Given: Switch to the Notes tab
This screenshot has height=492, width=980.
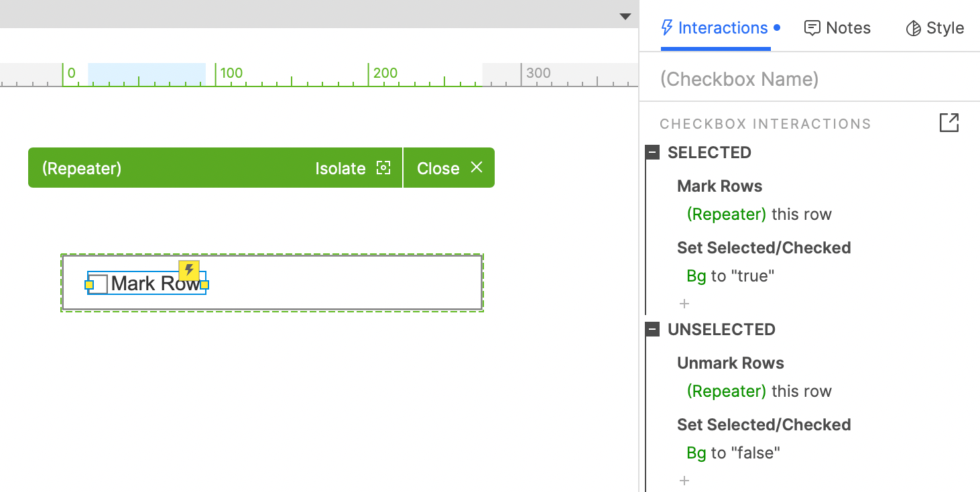Looking at the screenshot, I should click(837, 28).
